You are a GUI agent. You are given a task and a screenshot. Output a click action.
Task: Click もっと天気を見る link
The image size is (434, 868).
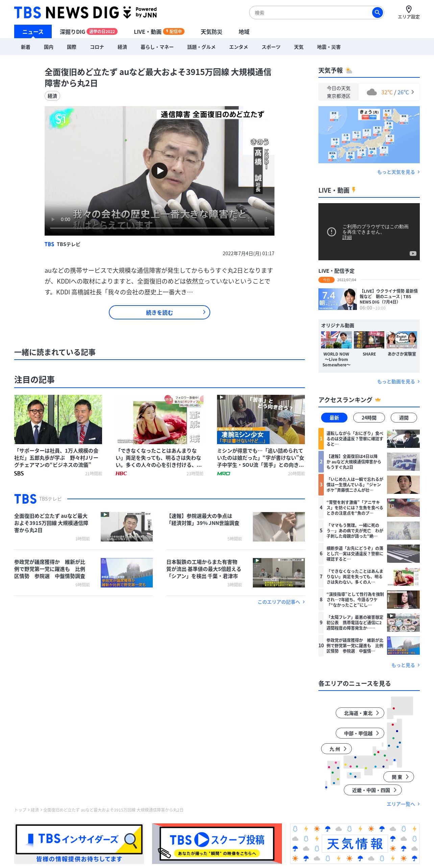[398, 172]
